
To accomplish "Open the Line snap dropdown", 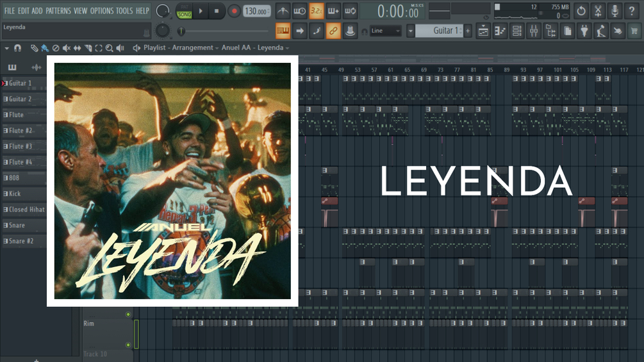I will point(385,31).
